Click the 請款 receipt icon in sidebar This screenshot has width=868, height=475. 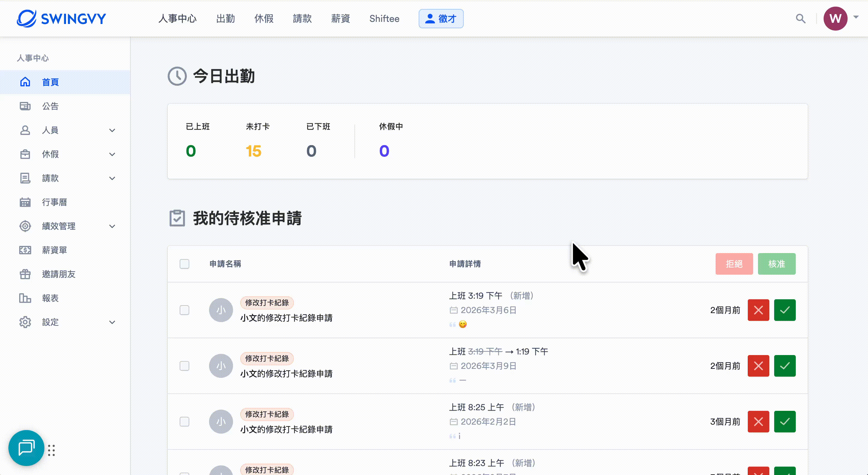[25, 178]
